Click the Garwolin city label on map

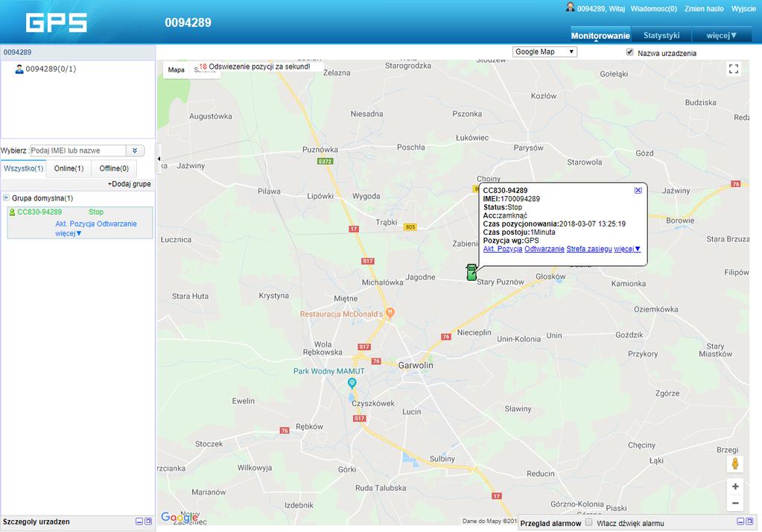point(416,365)
